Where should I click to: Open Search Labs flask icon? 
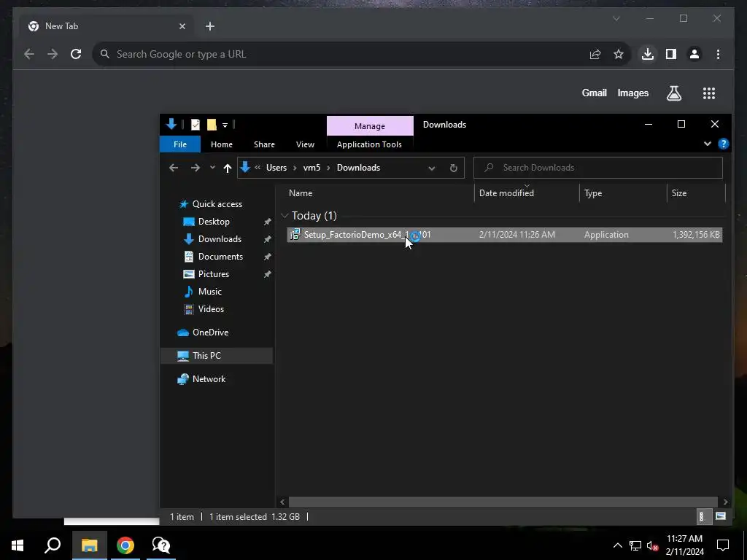[673, 93]
